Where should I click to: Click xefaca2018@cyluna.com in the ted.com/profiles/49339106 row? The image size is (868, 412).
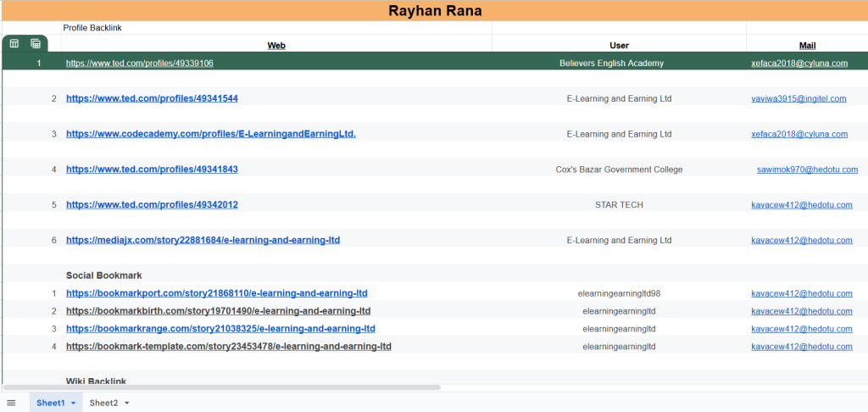799,63
